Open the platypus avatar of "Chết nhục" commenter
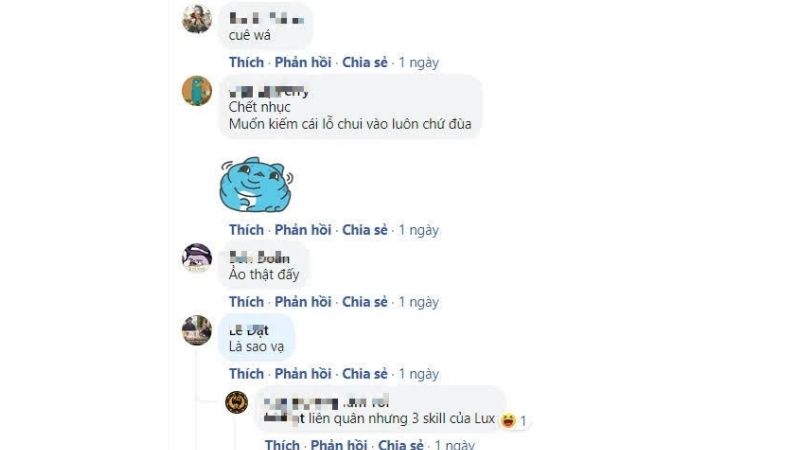800x450 pixels. [x=197, y=91]
